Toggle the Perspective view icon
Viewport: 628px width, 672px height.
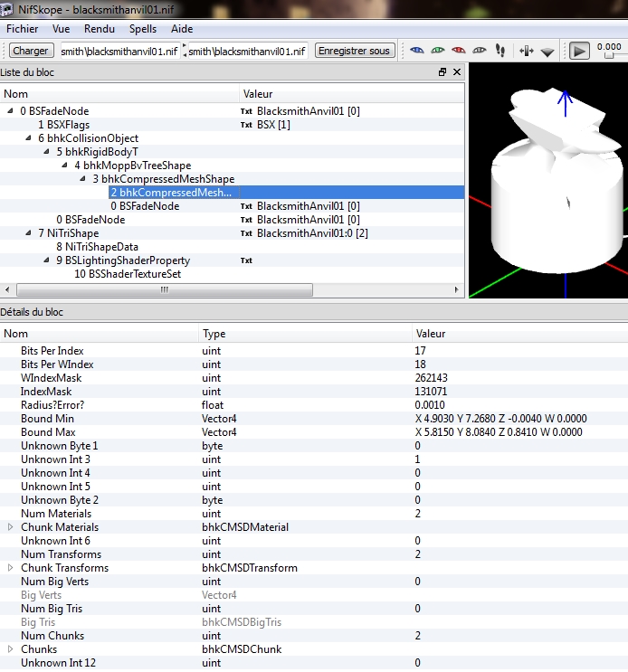coord(547,52)
